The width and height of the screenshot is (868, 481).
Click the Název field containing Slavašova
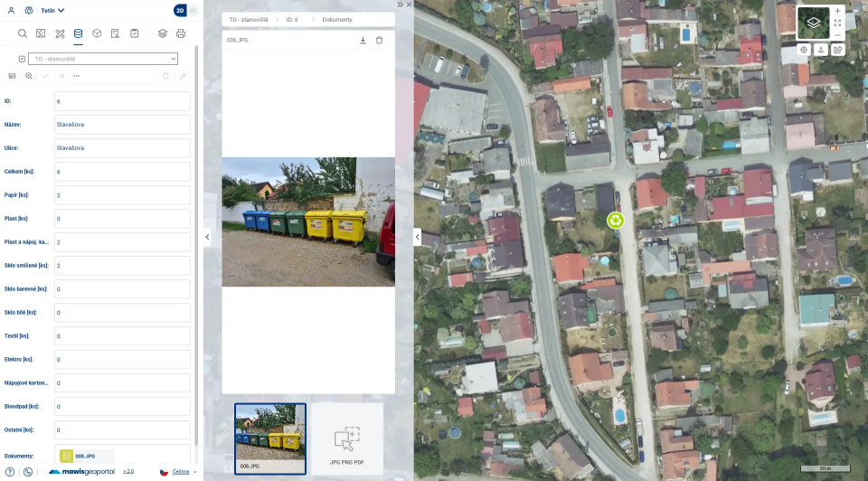pyautogui.click(x=122, y=125)
